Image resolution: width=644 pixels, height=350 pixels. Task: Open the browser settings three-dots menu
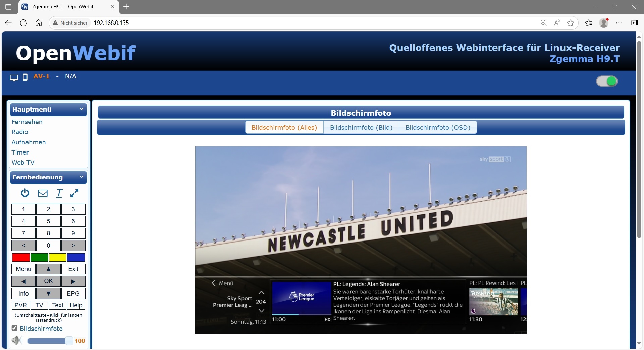pos(619,23)
